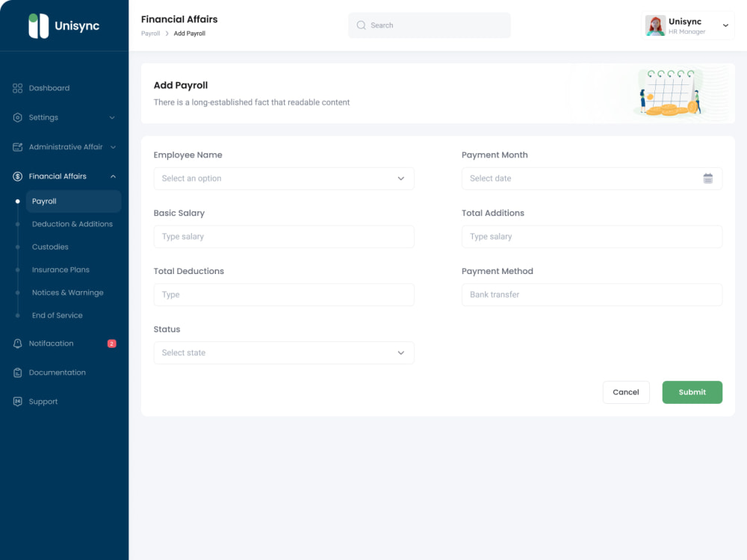This screenshot has height=560, width=747.
Task: Collapse the Financial Affairs chevron
Action: pos(113,177)
